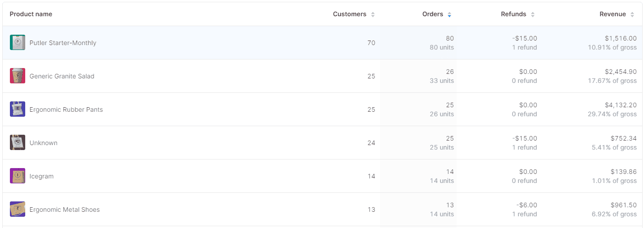
Task: Select the '26 units' orders value
Action: pyautogui.click(x=442, y=114)
